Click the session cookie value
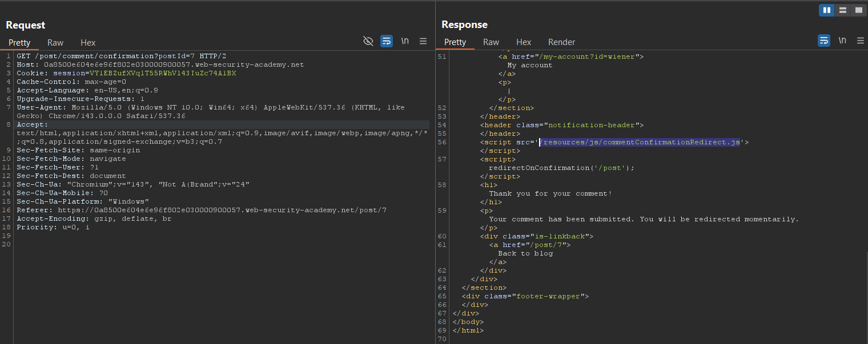 [163, 74]
